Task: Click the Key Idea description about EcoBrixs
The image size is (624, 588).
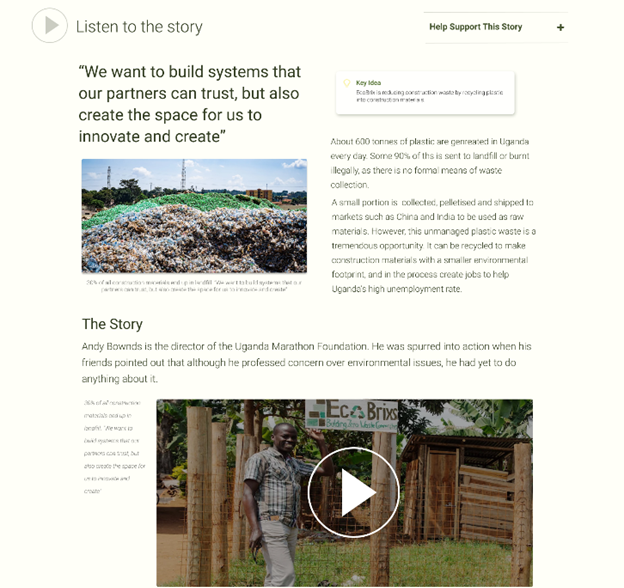Action: coord(429,96)
